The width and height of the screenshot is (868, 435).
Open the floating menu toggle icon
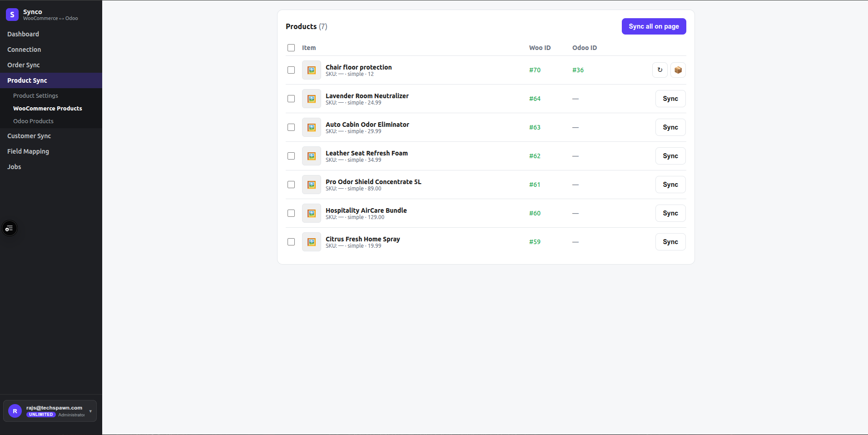(10, 228)
